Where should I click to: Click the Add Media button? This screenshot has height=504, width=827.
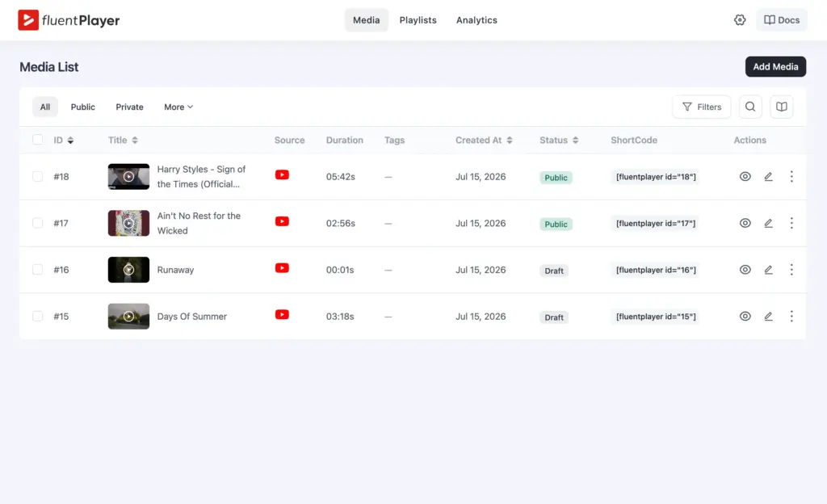pyautogui.click(x=775, y=67)
